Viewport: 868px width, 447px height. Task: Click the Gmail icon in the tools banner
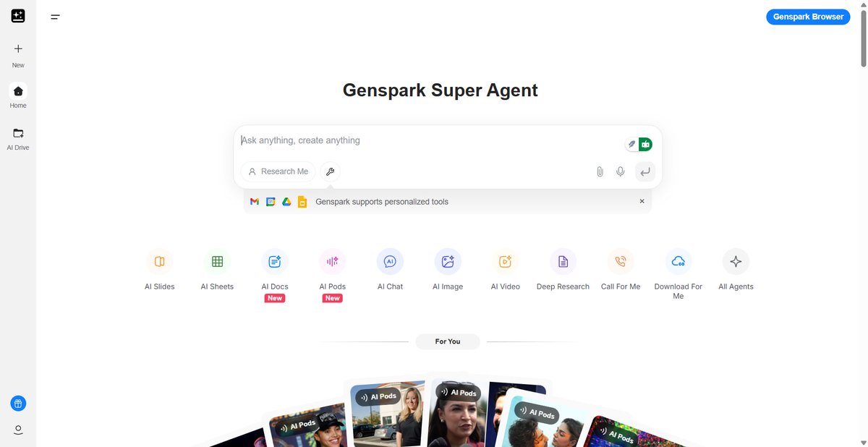tap(255, 202)
